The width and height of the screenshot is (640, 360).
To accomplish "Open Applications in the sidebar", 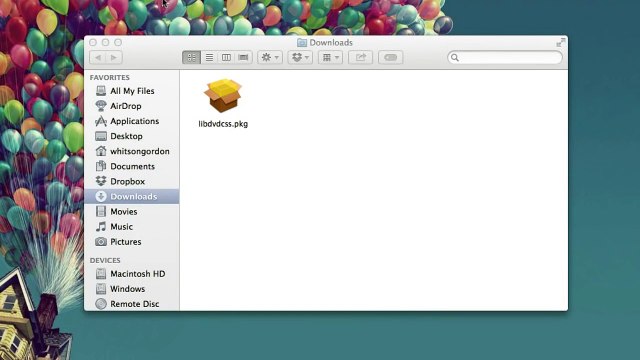I will [131, 121].
